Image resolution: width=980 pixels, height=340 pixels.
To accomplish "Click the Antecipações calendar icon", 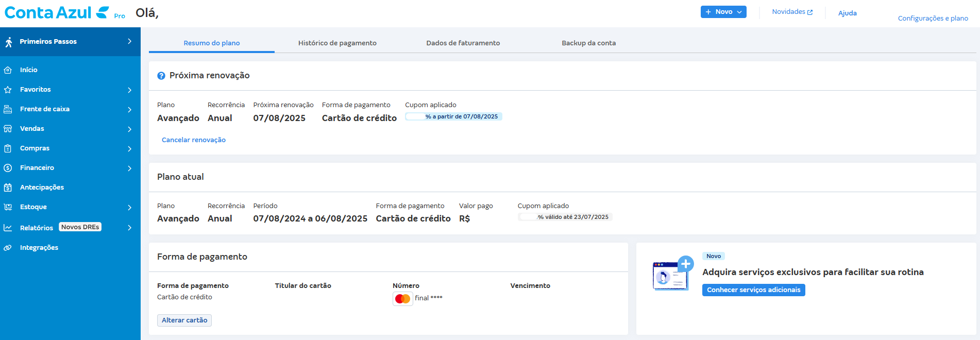I will pyautogui.click(x=8, y=188).
